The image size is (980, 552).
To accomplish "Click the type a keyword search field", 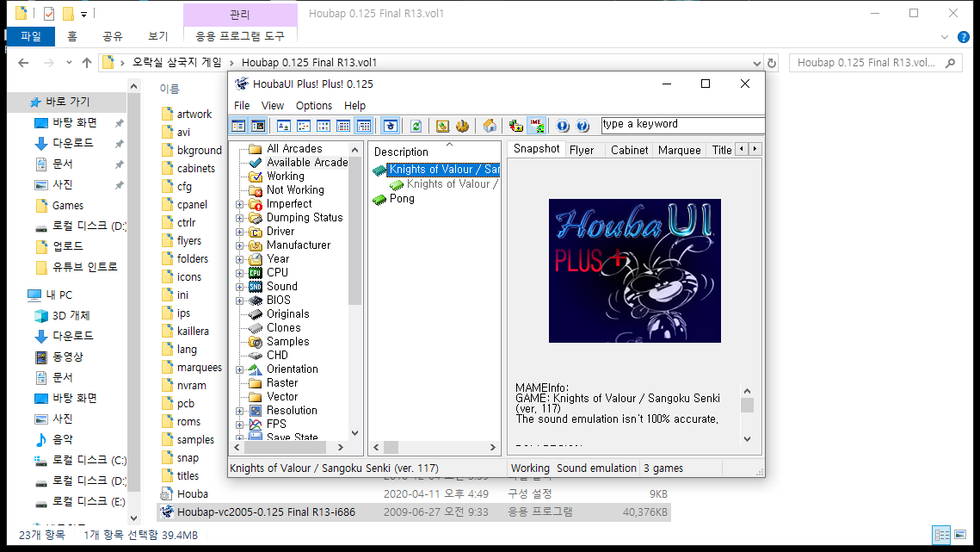I will (682, 125).
